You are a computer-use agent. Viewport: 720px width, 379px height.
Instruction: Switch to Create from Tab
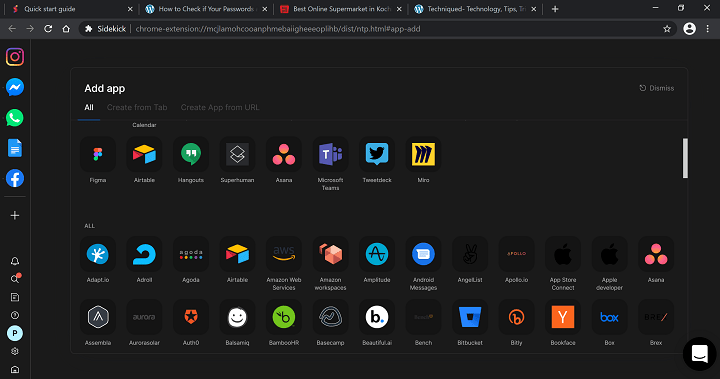point(137,107)
